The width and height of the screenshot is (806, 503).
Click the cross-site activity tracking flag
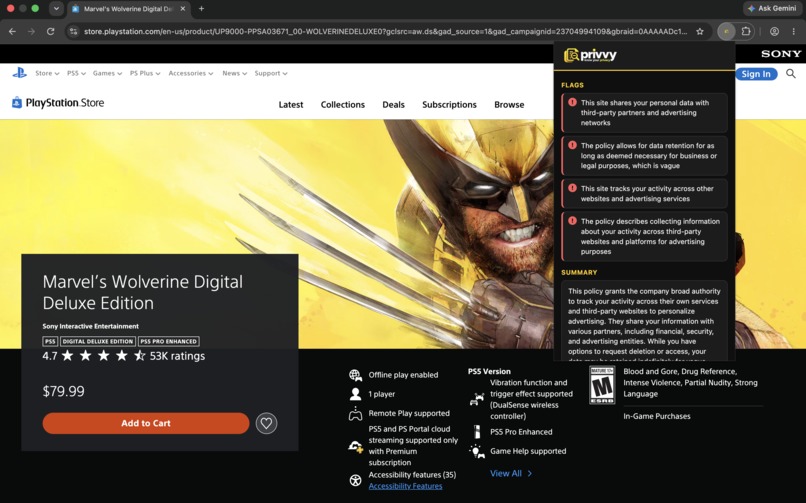click(645, 193)
